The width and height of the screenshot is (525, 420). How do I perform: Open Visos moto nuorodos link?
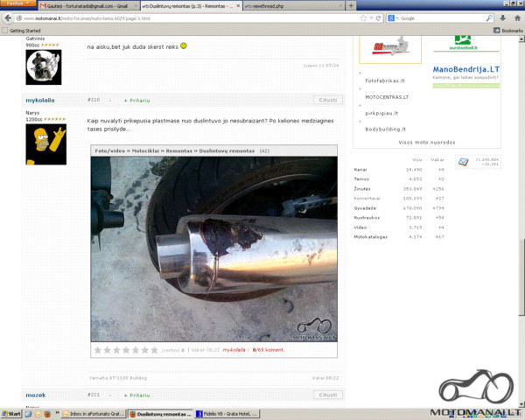tap(427, 143)
